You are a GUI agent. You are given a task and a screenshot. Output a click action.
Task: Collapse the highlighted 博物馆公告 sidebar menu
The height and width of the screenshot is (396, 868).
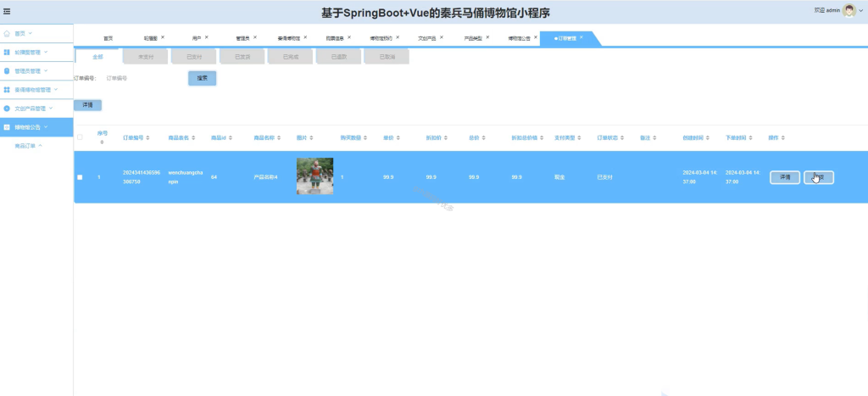(46, 127)
